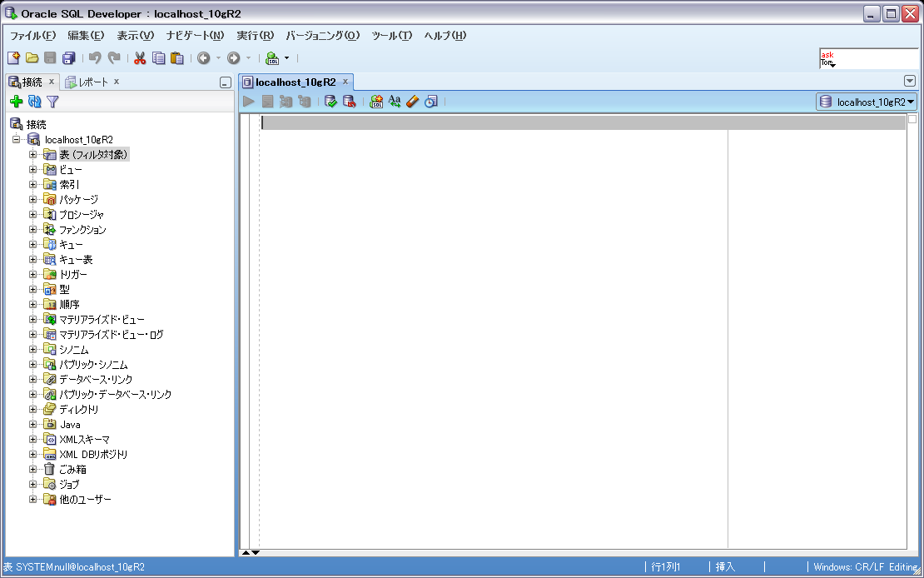924x578 pixels.
Task: Clear the worksheet with the eraser icon
Action: pos(413,102)
